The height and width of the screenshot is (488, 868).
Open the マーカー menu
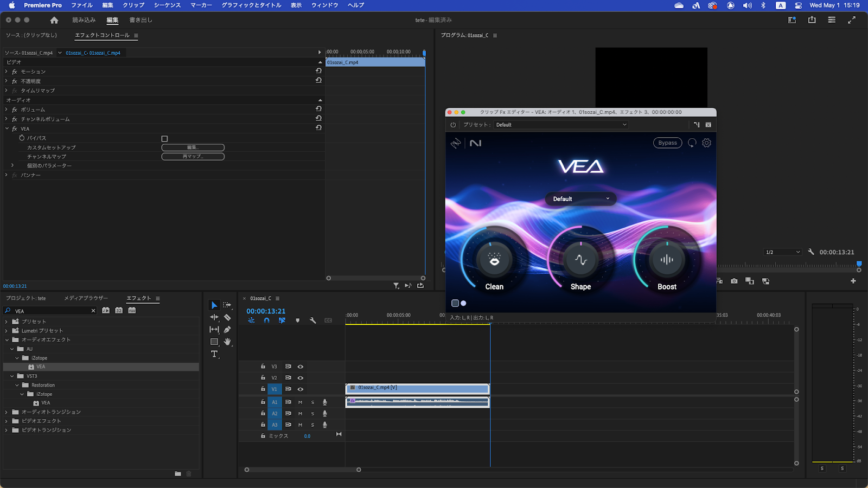(201, 5)
